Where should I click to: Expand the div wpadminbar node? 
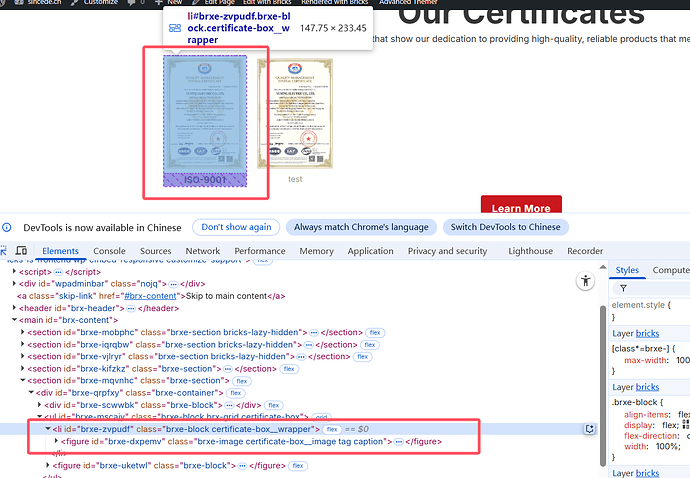point(14,283)
